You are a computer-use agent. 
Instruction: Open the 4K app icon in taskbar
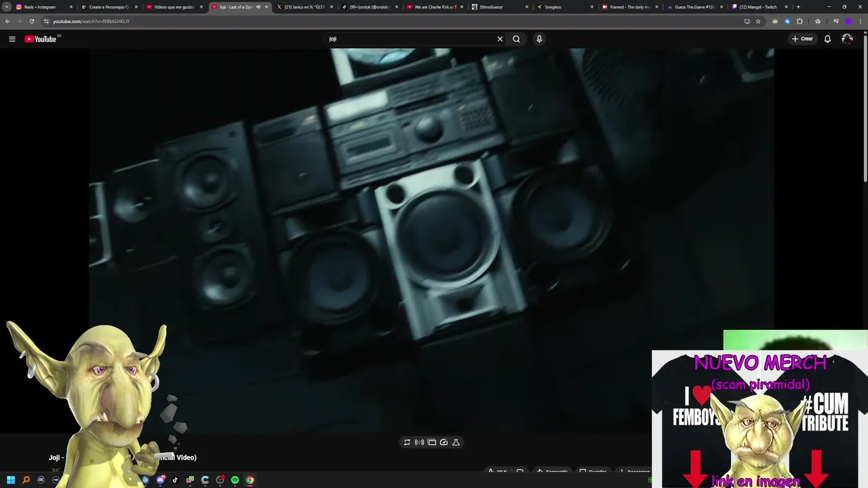(x=41, y=480)
